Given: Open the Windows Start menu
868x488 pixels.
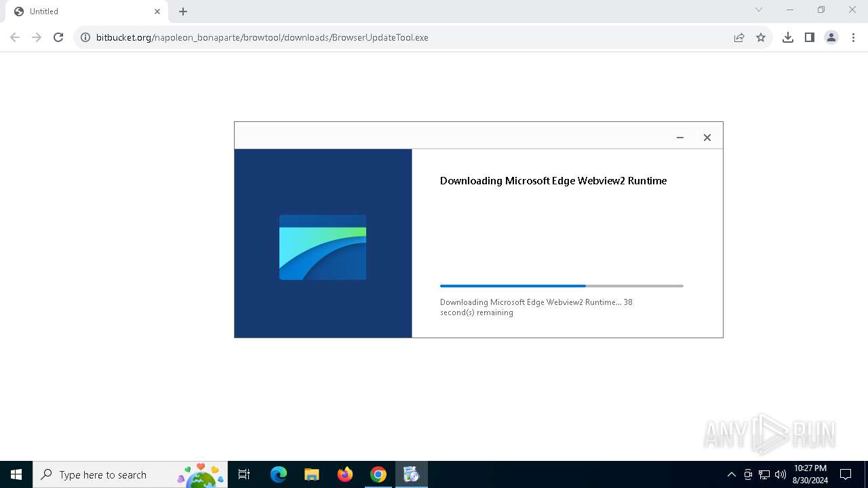Looking at the screenshot, I should 16,474.
